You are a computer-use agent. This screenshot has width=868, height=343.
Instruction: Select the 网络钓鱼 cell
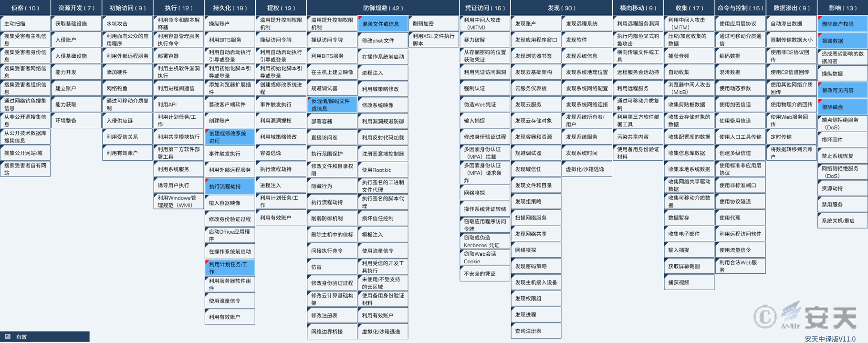click(127, 88)
